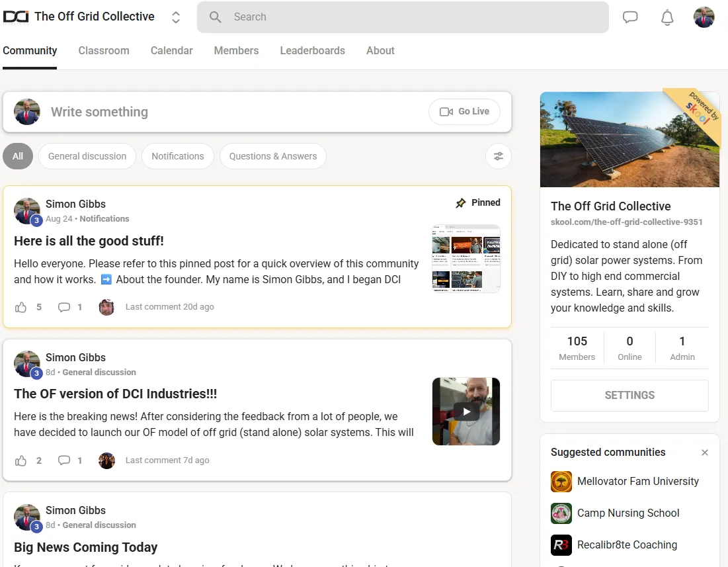The width and height of the screenshot is (728, 567).
Task: Click user avatar in the Write something box
Action: tap(27, 112)
